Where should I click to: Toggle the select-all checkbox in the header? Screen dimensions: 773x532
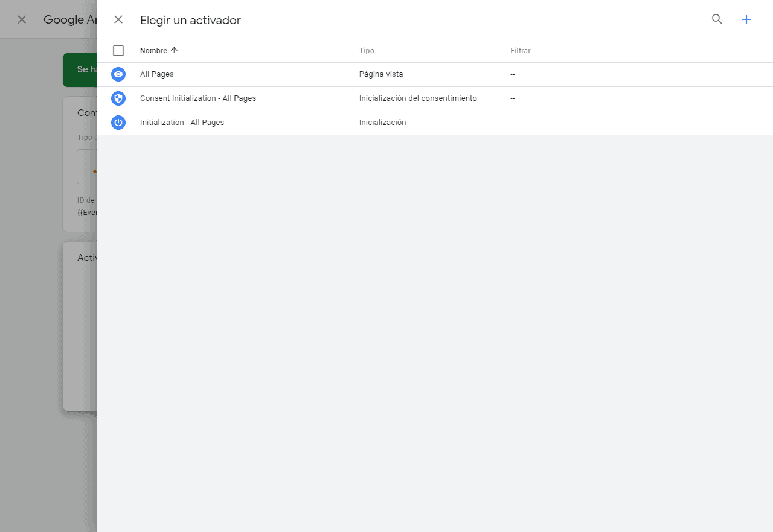[x=118, y=51]
